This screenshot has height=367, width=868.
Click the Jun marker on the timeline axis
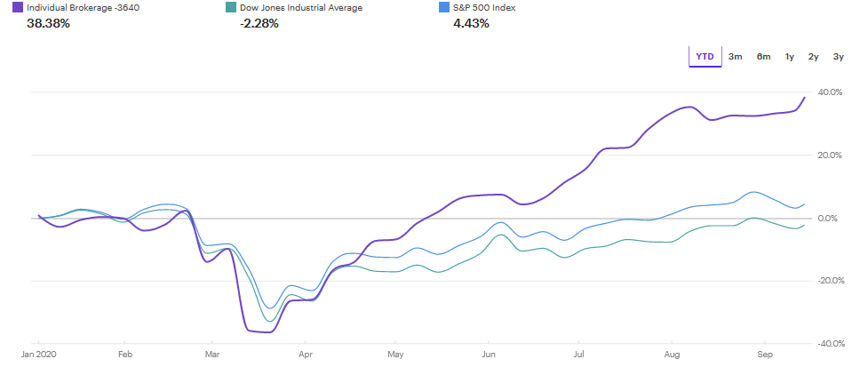pyautogui.click(x=487, y=353)
